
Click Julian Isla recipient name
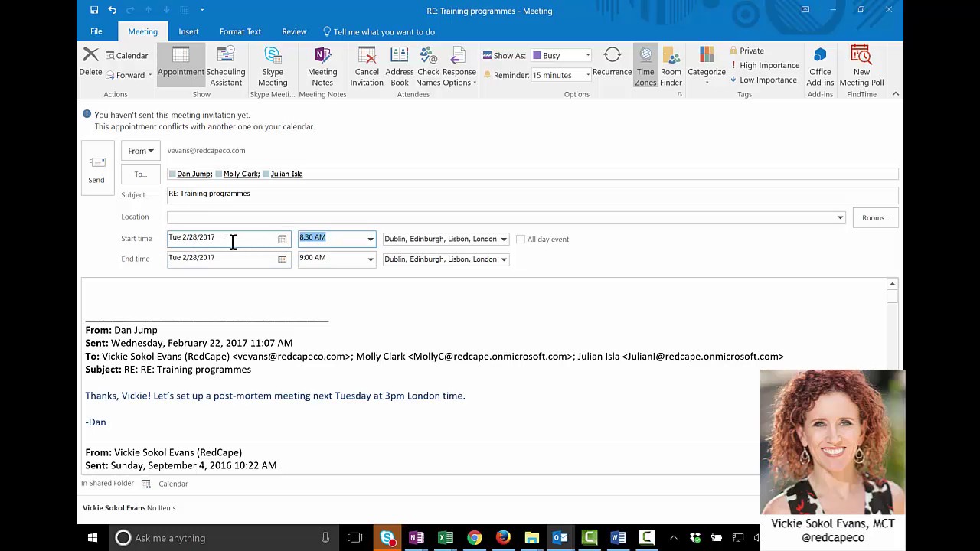pos(286,174)
